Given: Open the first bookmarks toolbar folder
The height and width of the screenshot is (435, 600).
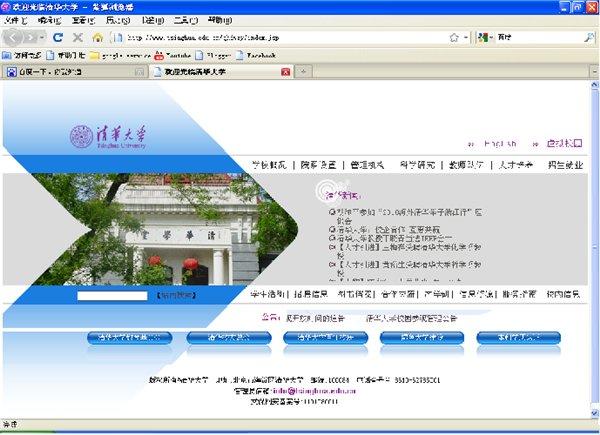Looking at the screenshot, I should pyautogui.click(x=21, y=55).
